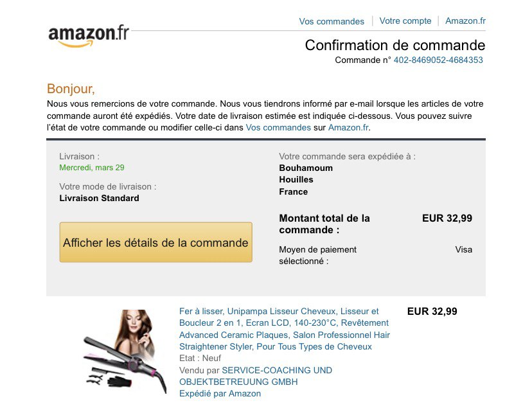Click the product line price EUR 32,99
This screenshot has height=408, width=532.
(x=432, y=311)
